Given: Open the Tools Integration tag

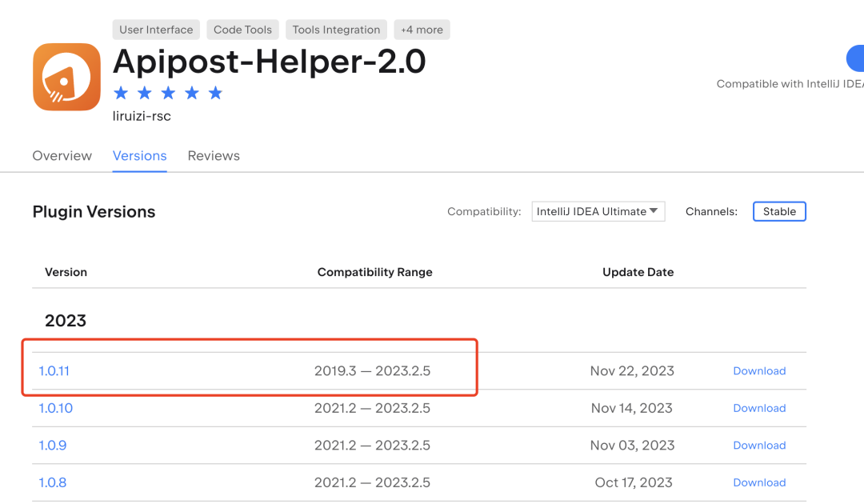Looking at the screenshot, I should pyautogui.click(x=336, y=30).
